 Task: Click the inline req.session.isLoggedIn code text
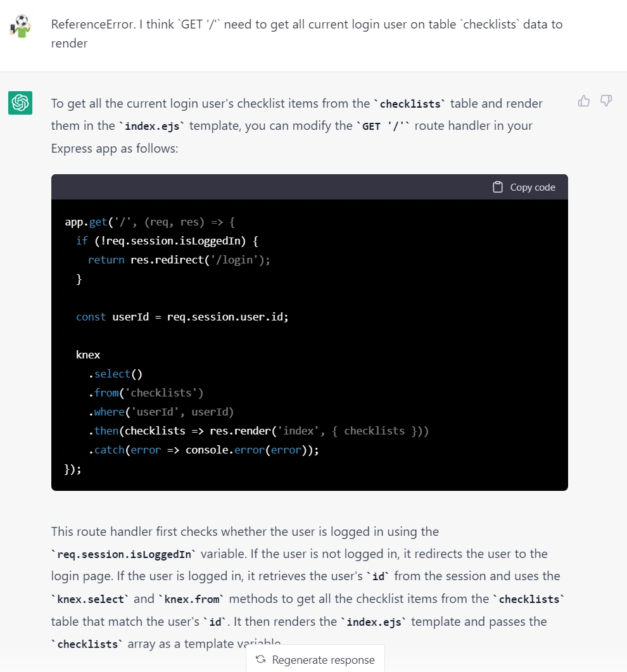pyautogui.click(x=124, y=554)
